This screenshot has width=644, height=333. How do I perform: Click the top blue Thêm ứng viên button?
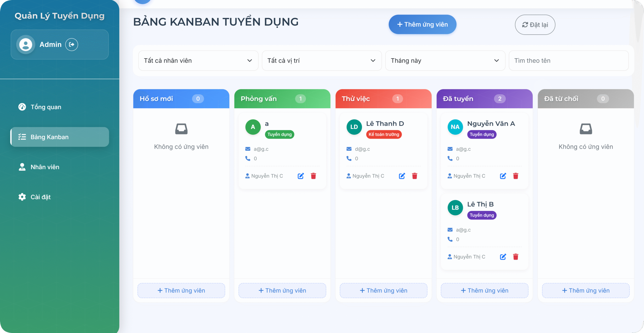click(x=422, y=24)
